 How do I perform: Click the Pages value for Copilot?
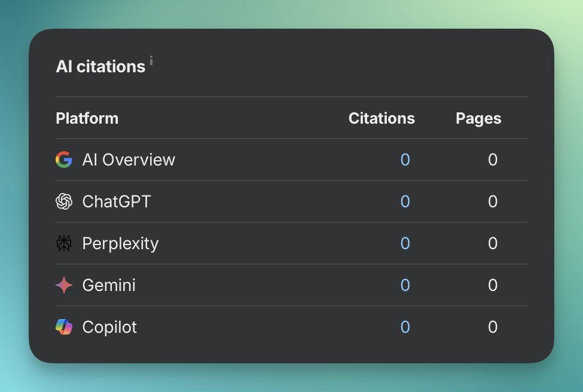(x=493, y=327)
